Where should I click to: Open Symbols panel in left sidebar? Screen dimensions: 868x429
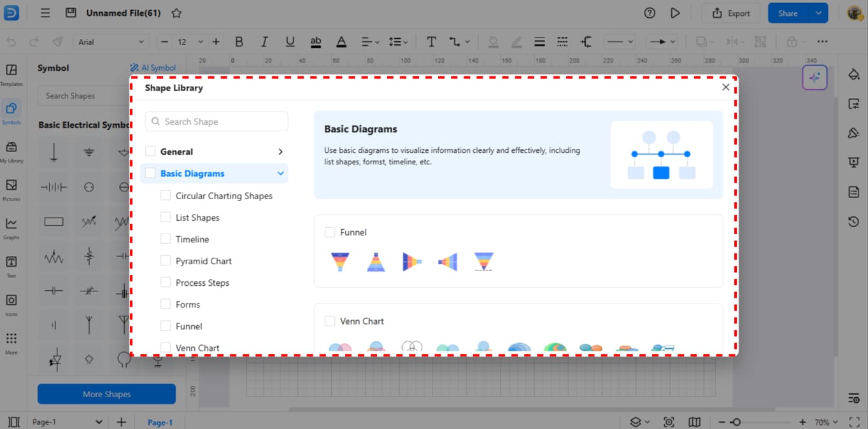coord(11,113)
